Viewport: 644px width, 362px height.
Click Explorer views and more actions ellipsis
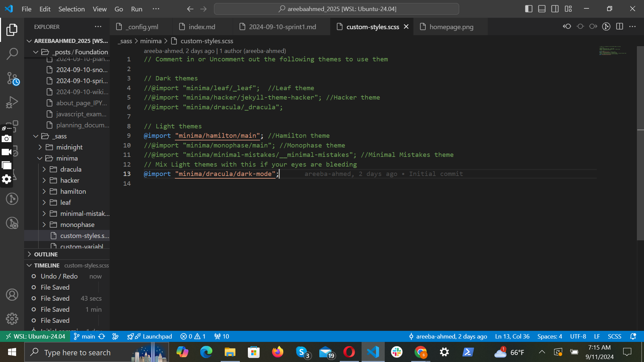point(98,27)
